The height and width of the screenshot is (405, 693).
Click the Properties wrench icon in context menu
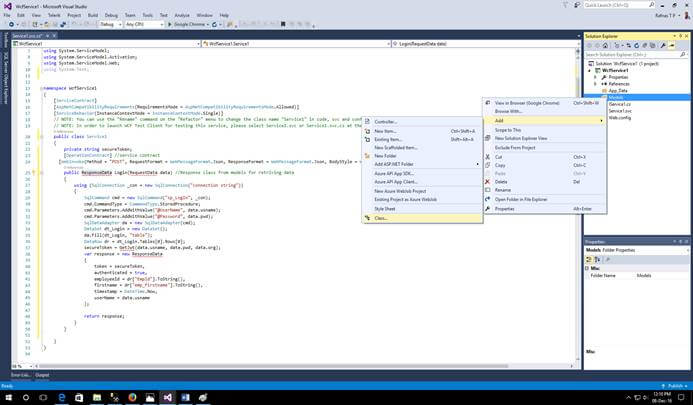(487, 209)
